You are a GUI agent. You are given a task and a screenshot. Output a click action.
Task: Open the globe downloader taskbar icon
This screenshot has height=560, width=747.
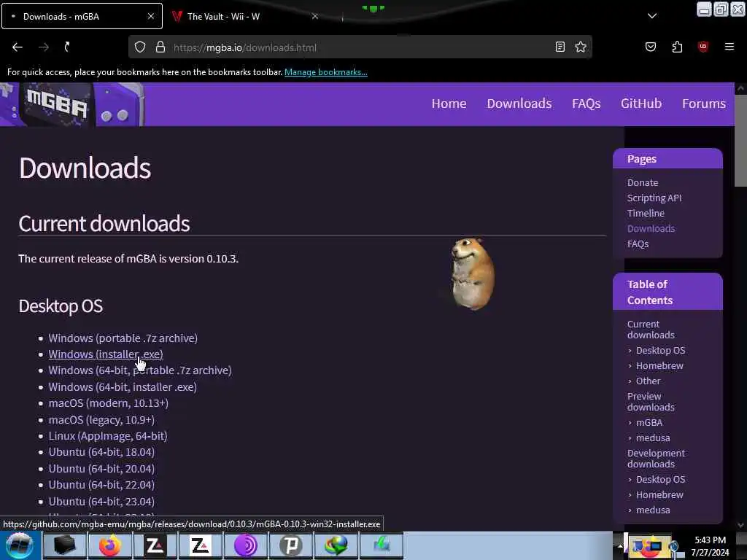click(336, 545)
